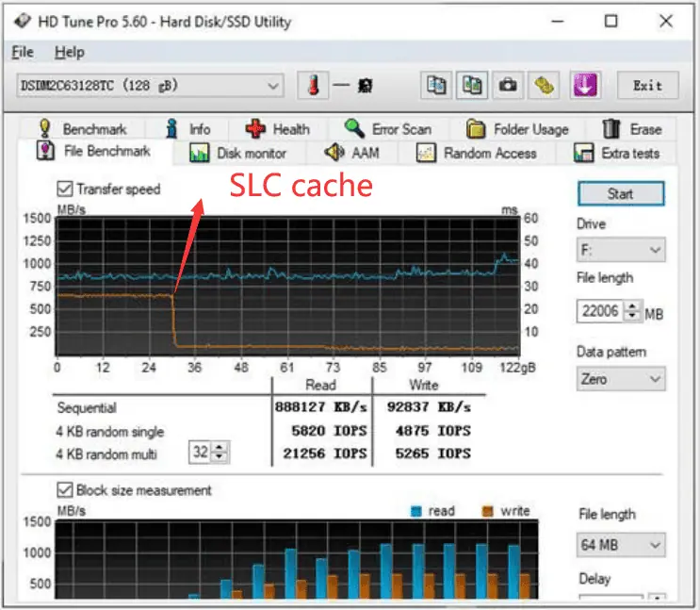Click the 21256 IOPS read value
The height and width of the screenshot is (610, 700).
[x=324, y=453]
